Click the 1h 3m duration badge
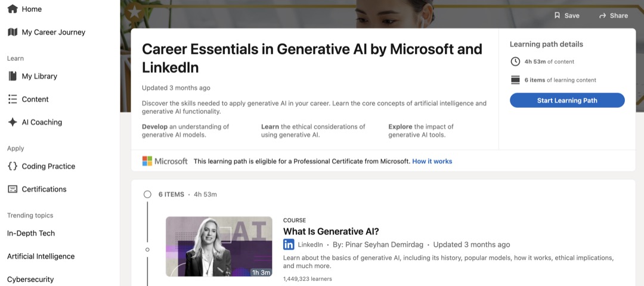Viewport: 644px width, 286px height. [261, 272]
